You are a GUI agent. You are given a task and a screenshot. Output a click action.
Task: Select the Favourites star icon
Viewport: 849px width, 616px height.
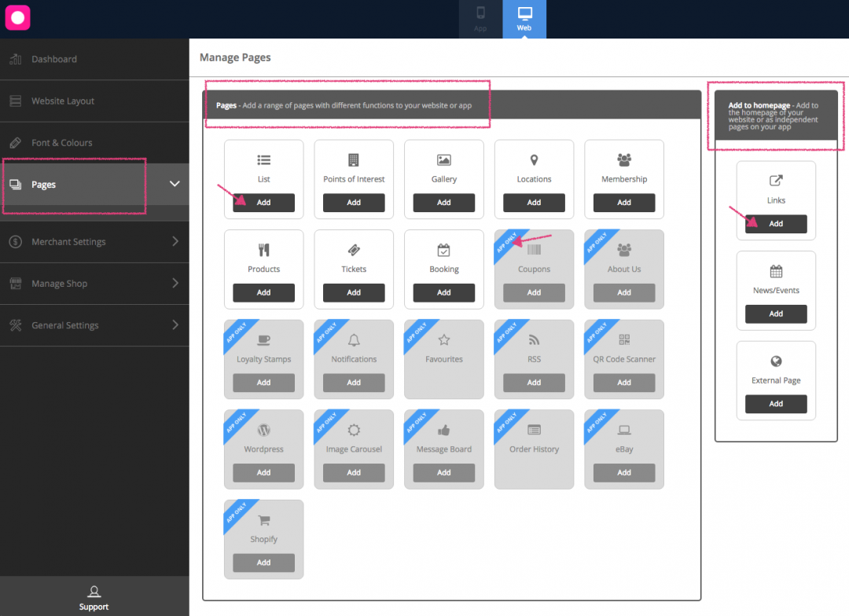pyautogui.click(x=443, y=339)
